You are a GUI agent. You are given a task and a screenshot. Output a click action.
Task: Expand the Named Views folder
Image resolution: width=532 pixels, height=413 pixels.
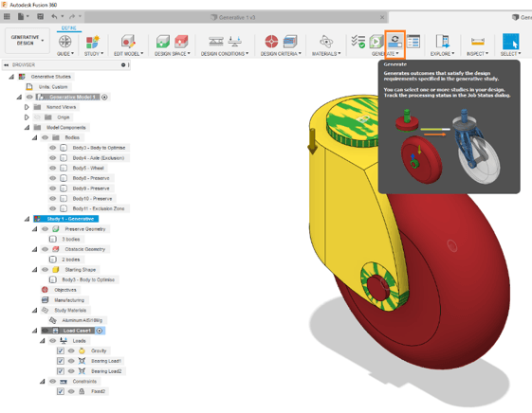tap(27, 107)
